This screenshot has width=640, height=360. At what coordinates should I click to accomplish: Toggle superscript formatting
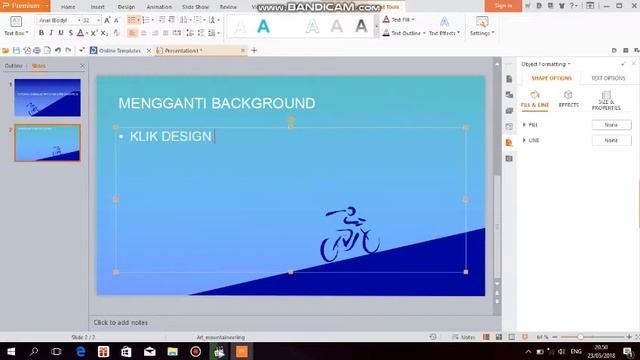(93, 33)
